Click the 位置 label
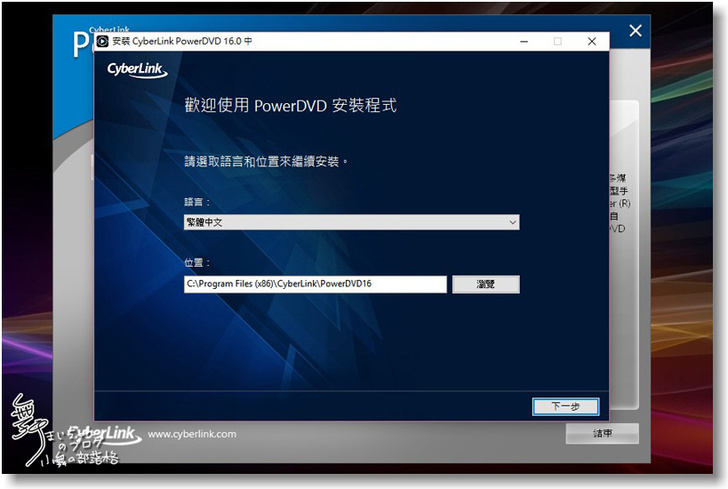 [x=197, y=263]
